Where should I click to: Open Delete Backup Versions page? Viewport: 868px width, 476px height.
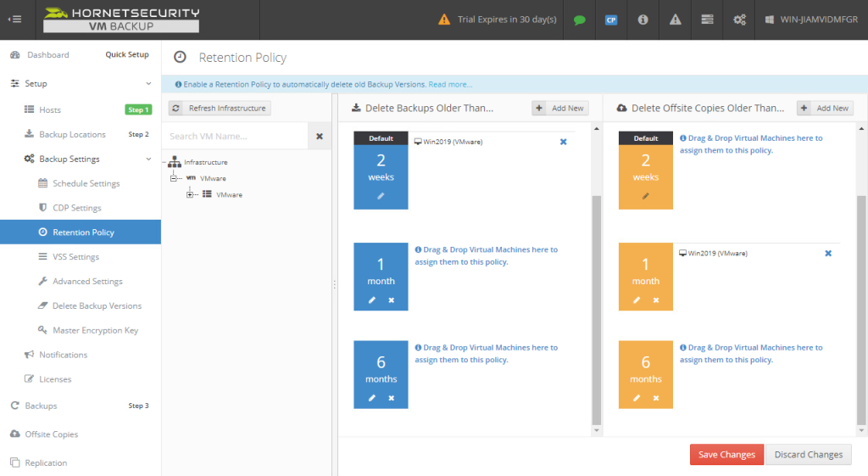(97, 306)
